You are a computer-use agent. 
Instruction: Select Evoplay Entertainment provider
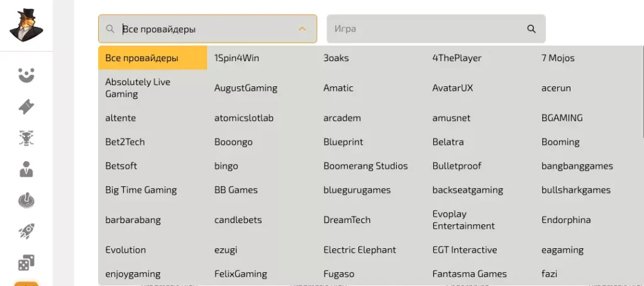click(x=464, y=220)
